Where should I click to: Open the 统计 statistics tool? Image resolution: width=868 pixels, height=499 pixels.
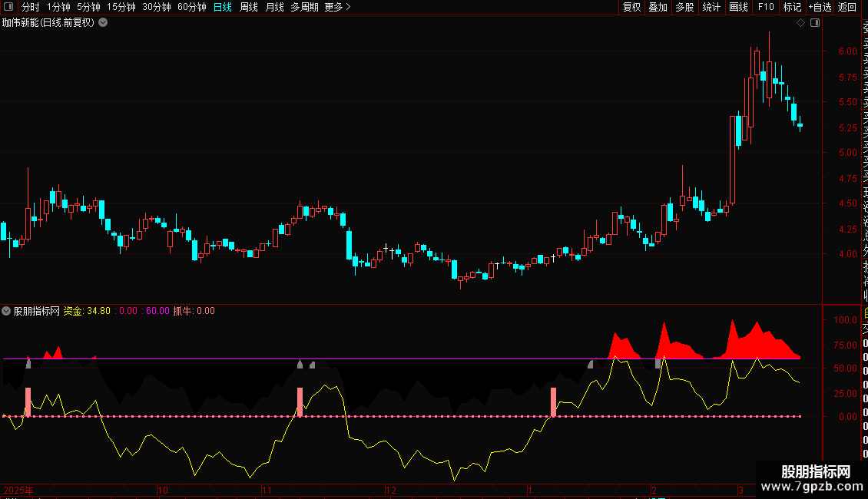click(711, 7)
